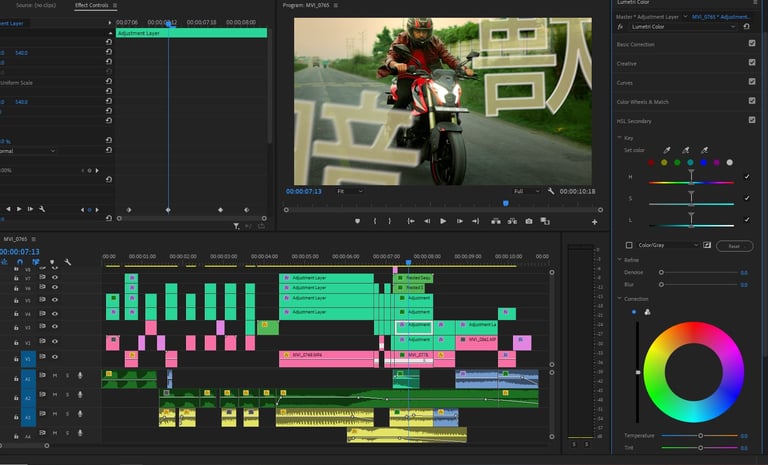Solo audio track A3
768x465 pixels.
(x=68, y=414)
